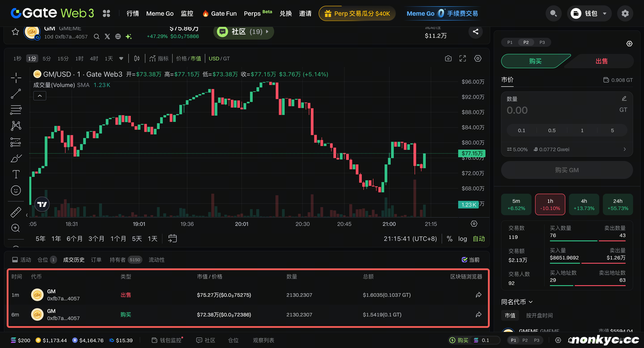Expand the 社区 (19) community panel
Image resolution: width=644 pixels, height=348 pixels.
(244, 32)
